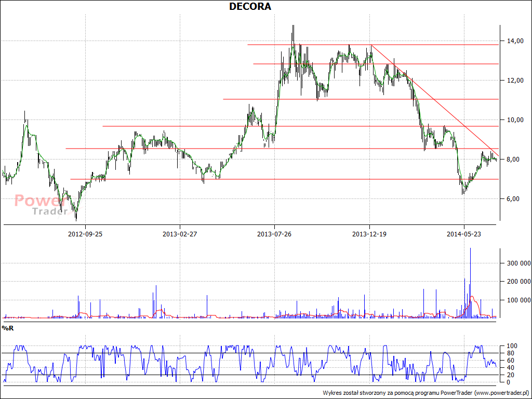Select the 2012-09-25 date label
Image resolution: width=532 pixels, height=399 pixels.
click(85, 234)
